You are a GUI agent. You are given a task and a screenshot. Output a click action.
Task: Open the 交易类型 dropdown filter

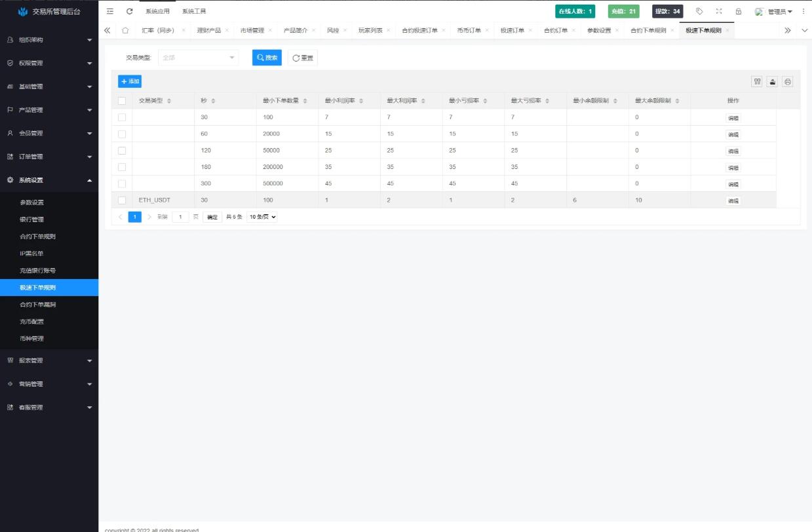[198, 58]
